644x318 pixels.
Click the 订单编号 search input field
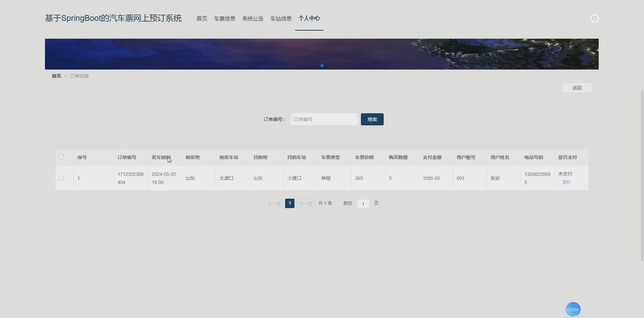pyautogui.click(x=323, y=119)
